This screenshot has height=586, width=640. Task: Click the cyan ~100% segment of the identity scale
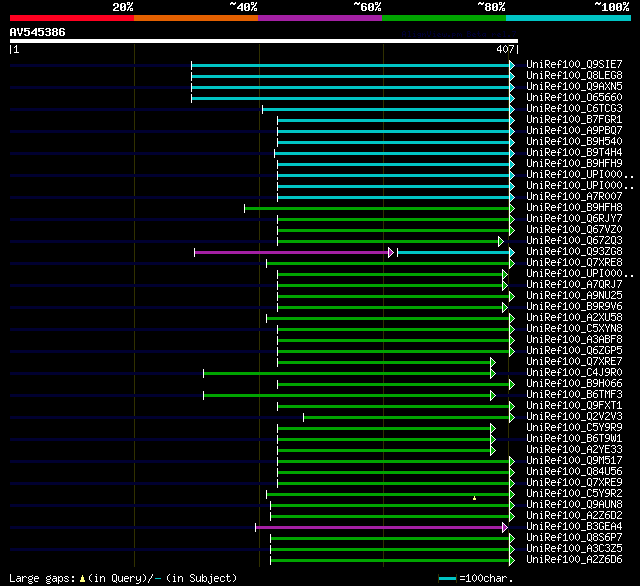click(x=569, y=18)
